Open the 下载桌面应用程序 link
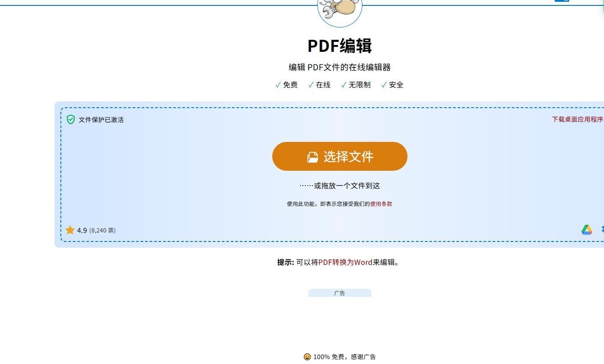This screenshot has width=604, height=364. (577, 119)
